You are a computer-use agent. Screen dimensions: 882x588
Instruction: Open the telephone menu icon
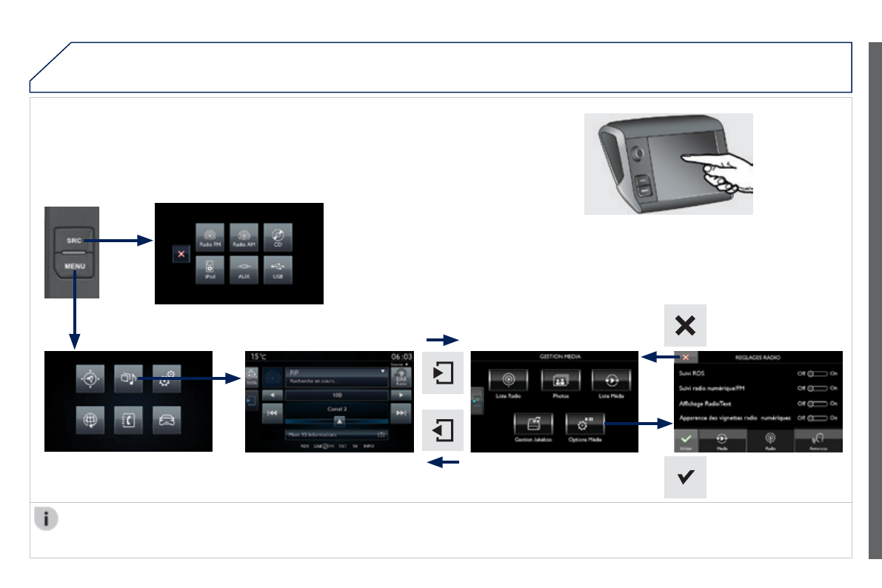tap(128, 421)
